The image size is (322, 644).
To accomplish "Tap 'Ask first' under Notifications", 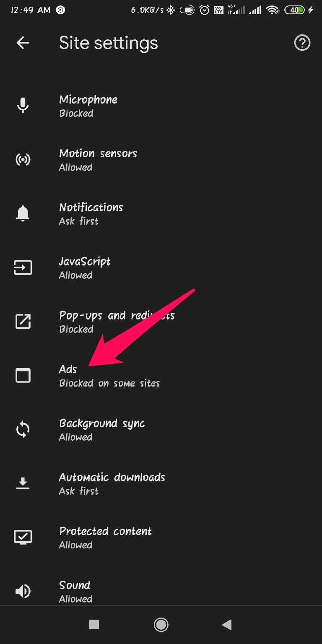I will pyautogui.click(x=79, y=221).
